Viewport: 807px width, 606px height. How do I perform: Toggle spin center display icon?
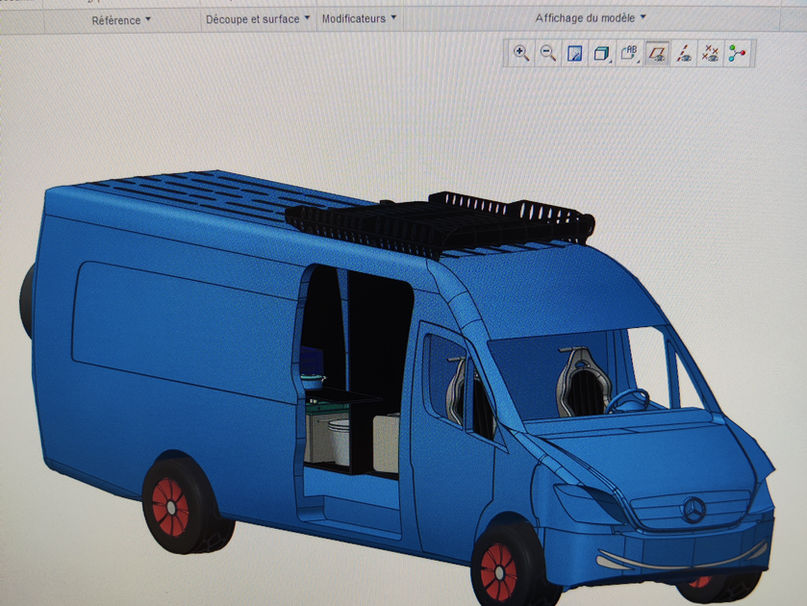tap(737, 54)
